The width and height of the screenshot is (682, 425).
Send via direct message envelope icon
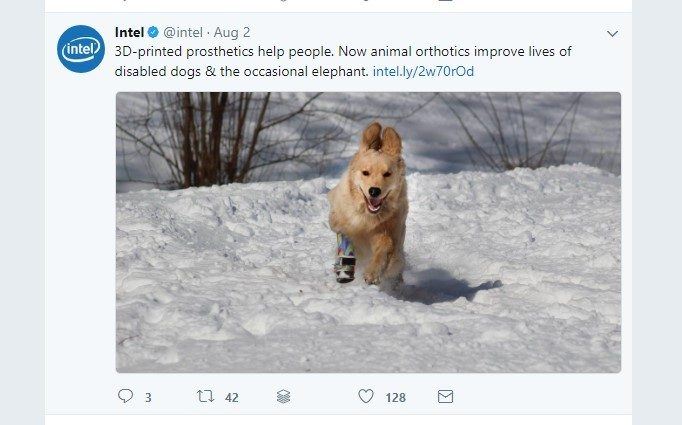pyautogui.click(x=446, y=397)
